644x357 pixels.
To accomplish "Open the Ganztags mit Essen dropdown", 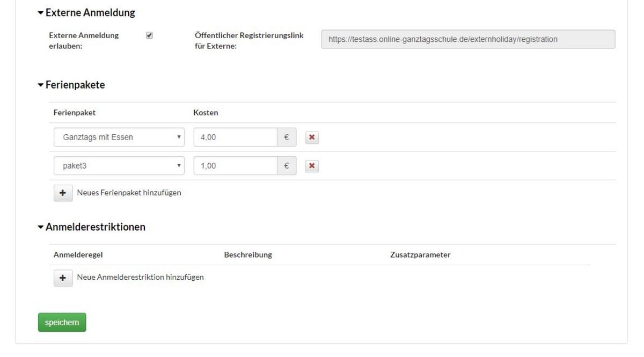I will pyautogui.click(x=119, y=137).
